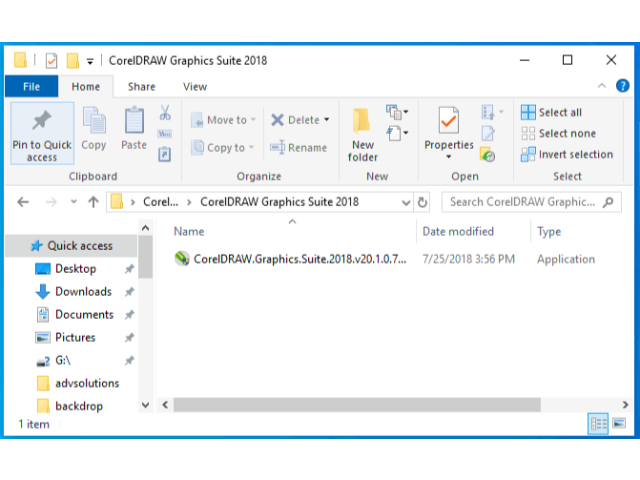Click the Paste clipboard icon
Screen dimensions: 640x480
pyautogui.click(x=134, y=121)
